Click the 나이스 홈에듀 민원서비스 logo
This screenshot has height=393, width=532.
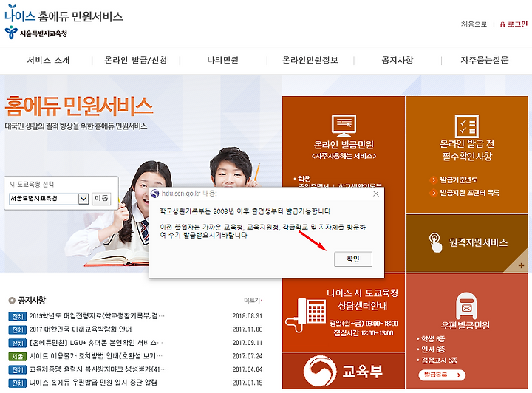[x=64, y=14]
